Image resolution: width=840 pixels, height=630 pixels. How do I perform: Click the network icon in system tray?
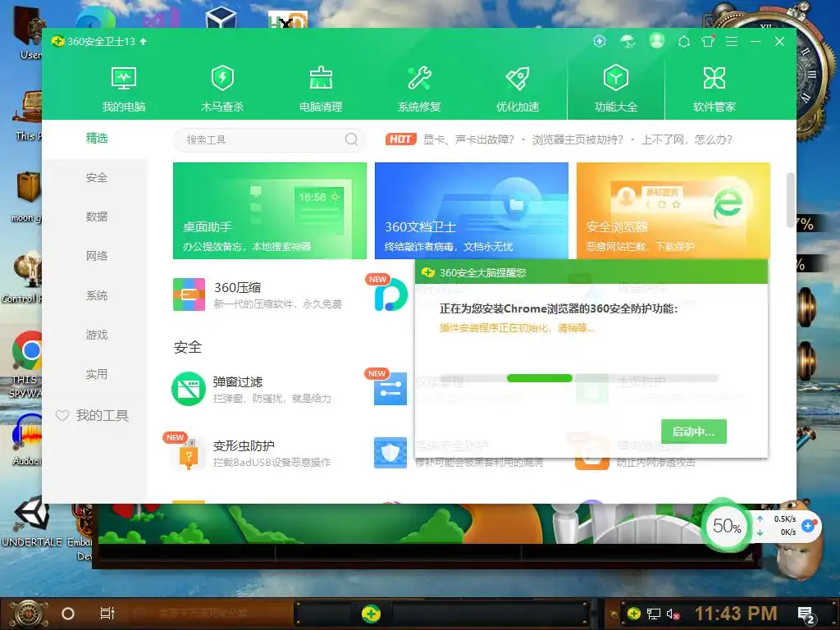pos(654,614)
